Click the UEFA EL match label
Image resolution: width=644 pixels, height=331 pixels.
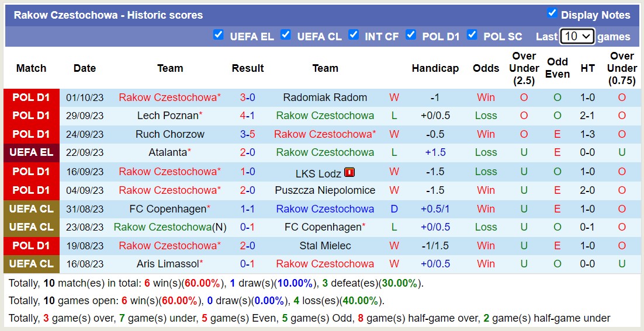31,152
